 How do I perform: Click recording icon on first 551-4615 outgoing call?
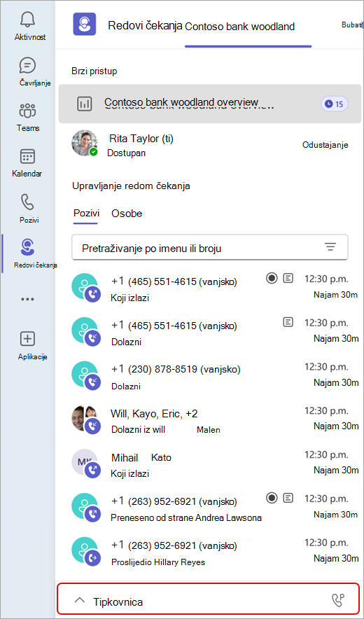tap(271, 279)
